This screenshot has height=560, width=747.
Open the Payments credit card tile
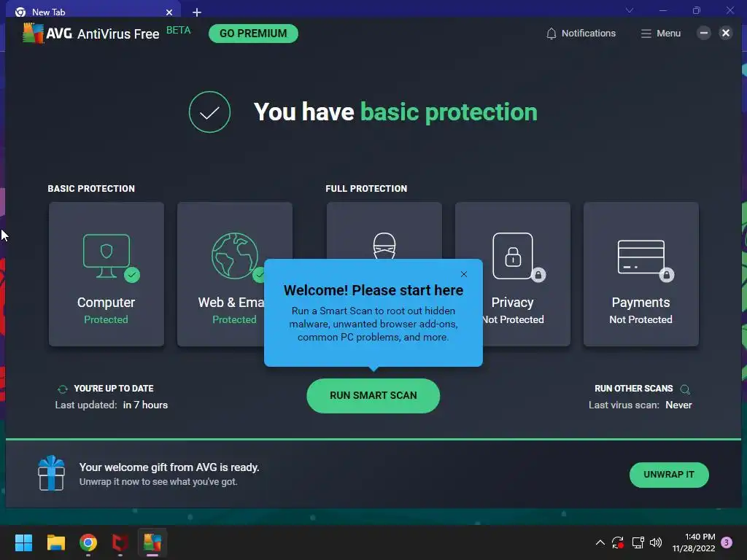(641, 274)
